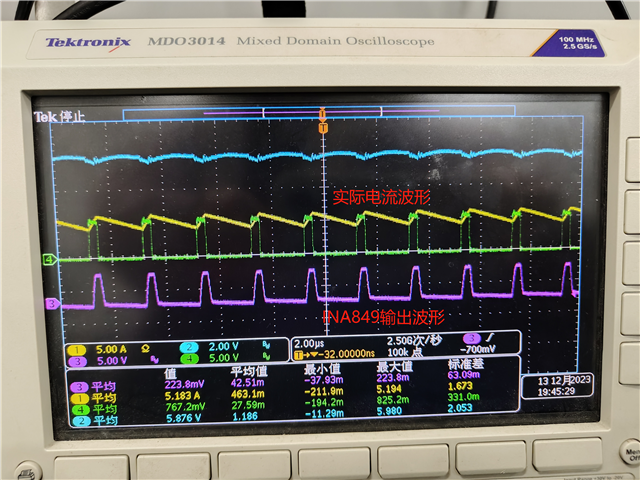Click the 5.194 maximum value

389,389
